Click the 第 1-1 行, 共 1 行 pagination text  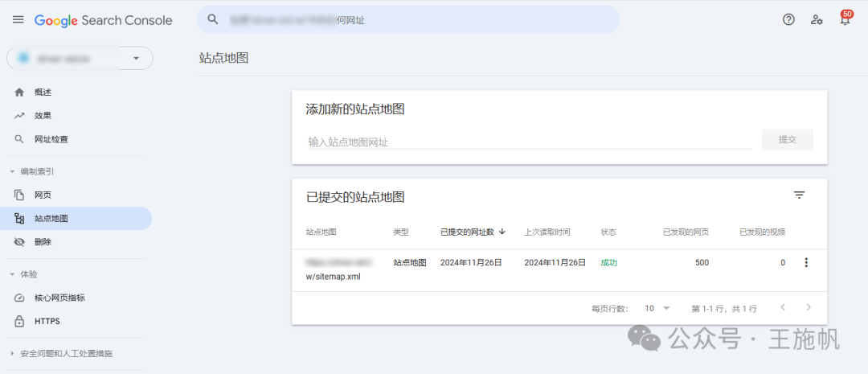[x=724, y=308]
